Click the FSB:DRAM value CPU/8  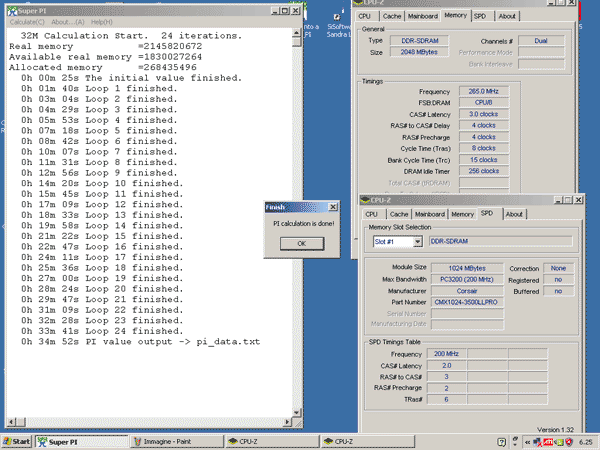coord(484,103)
